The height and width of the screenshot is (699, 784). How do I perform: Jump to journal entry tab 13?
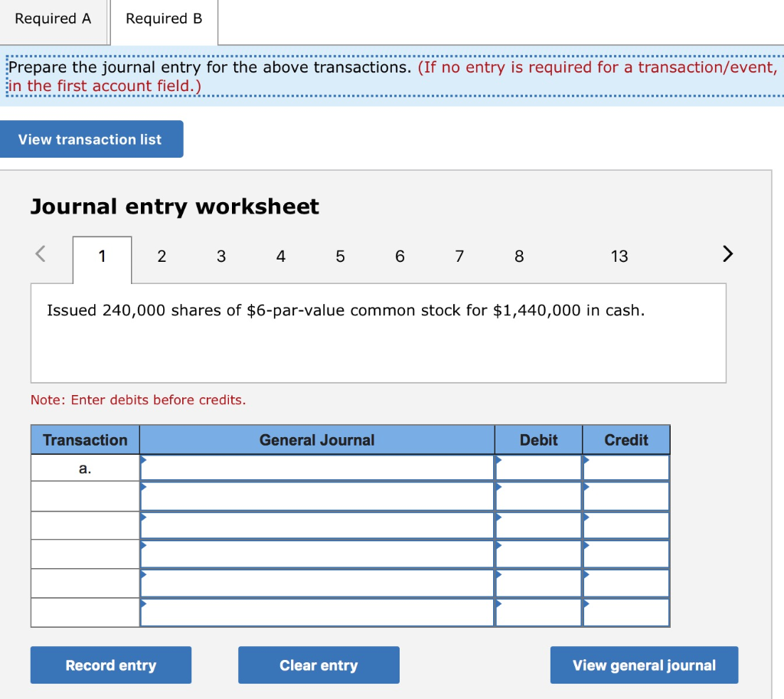click(x=619, y=256)
